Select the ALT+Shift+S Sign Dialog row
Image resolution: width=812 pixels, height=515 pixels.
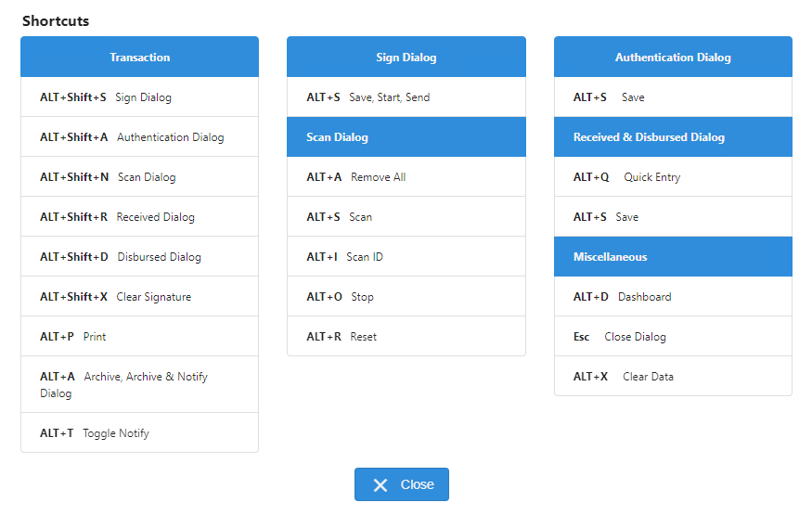pyautogui.click(x=139, y=97)
